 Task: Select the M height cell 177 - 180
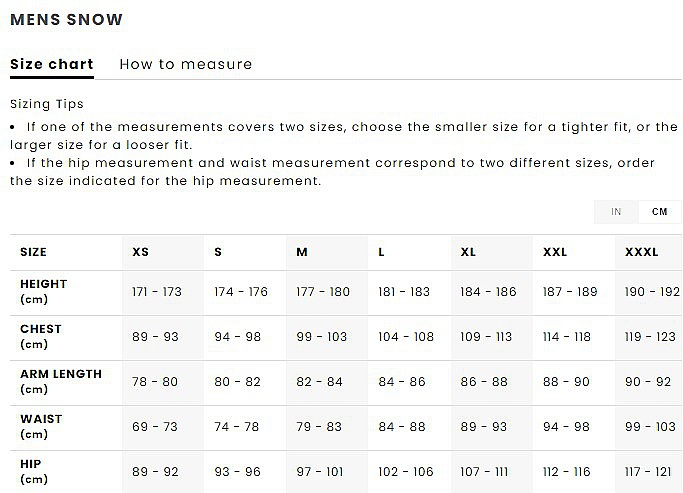point(323,292)
